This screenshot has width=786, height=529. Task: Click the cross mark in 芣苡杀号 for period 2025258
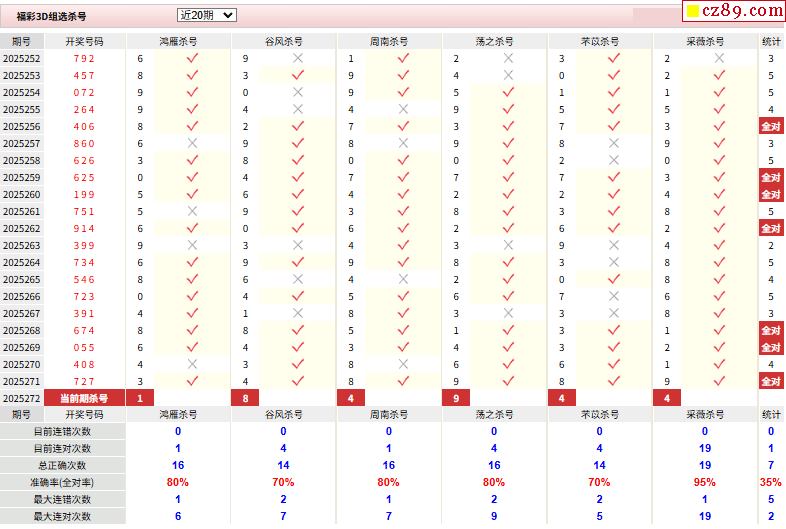614,161
